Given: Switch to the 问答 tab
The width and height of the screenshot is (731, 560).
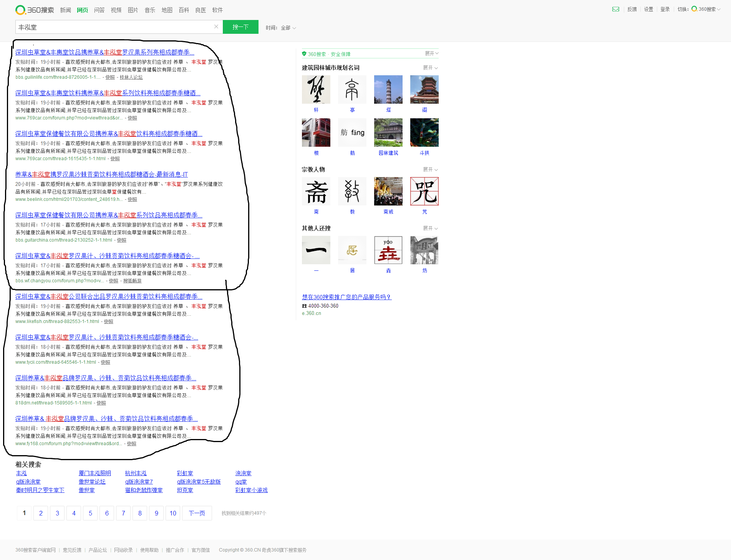Looking at the screenshot, I should click(99, 10).
